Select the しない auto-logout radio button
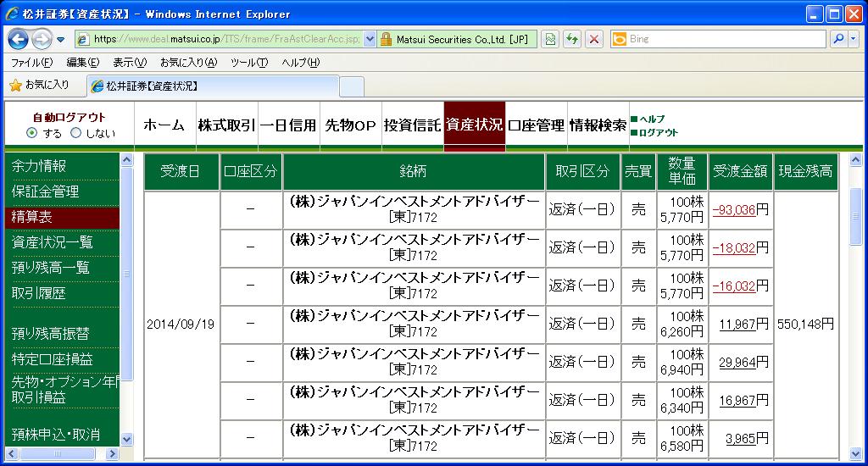 point(75,133)
